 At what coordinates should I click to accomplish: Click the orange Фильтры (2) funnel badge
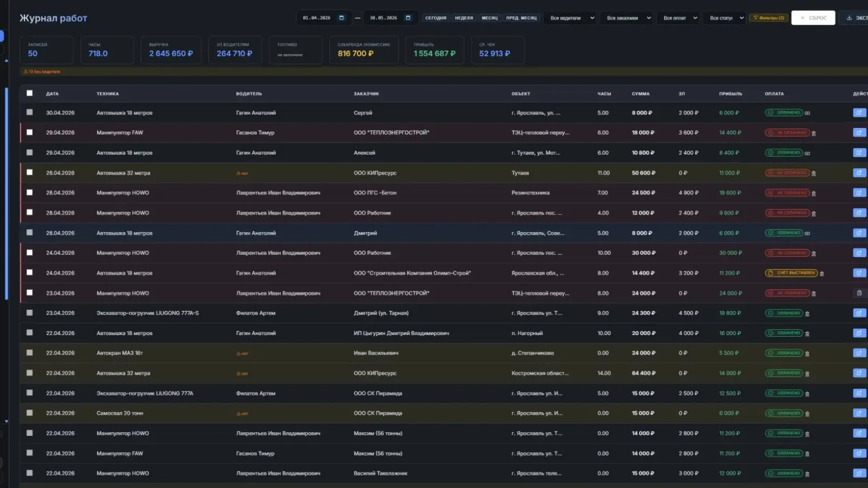[769, 18]
